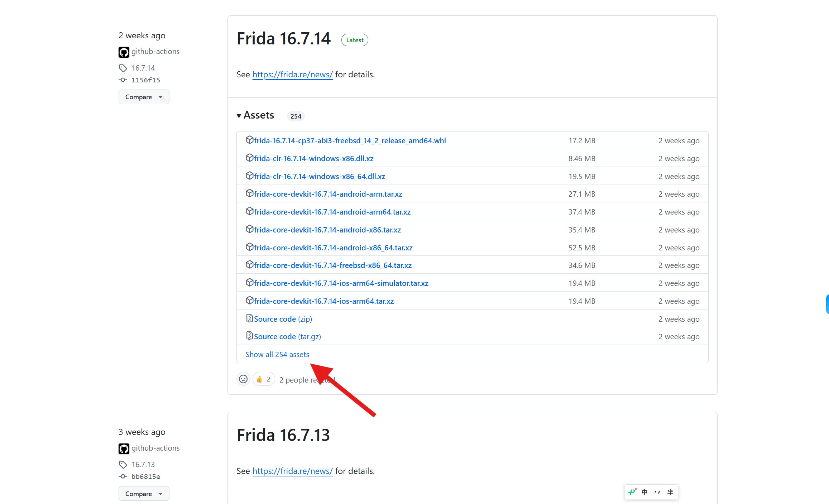This screenshot has height=504, width=829.
Task: Click the file icon for Source code (tar.gz)
Action: point(249,336)
